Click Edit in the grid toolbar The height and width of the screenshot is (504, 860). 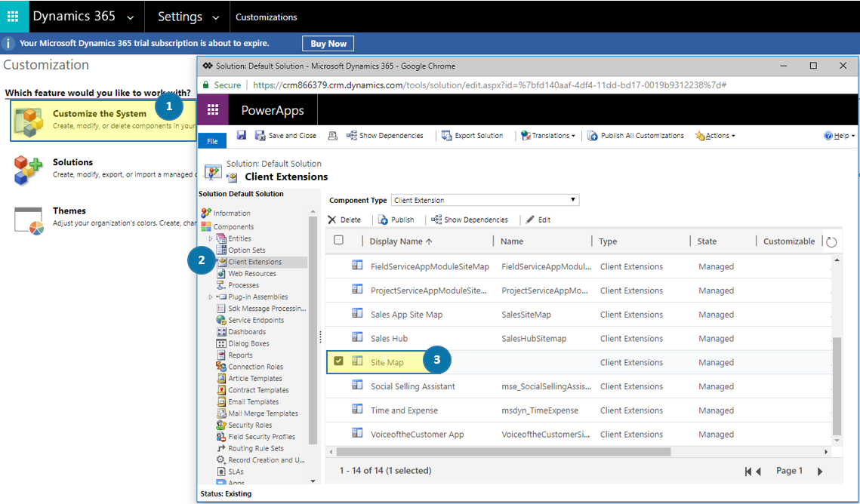(538, 220)
